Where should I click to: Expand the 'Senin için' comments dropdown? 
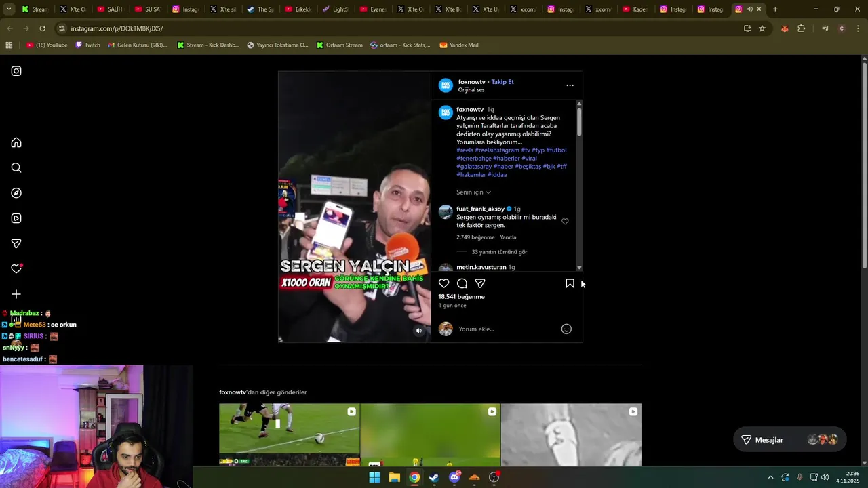pyautogui.click(x=473, y=192)
